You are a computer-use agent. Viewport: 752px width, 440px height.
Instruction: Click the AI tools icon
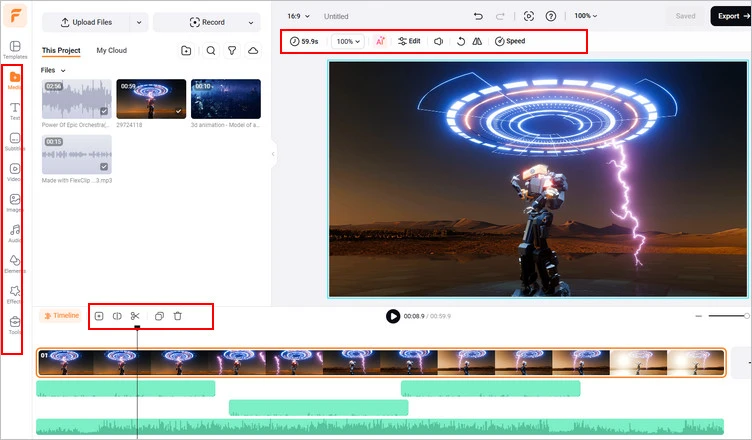click(x=380, y=41)
